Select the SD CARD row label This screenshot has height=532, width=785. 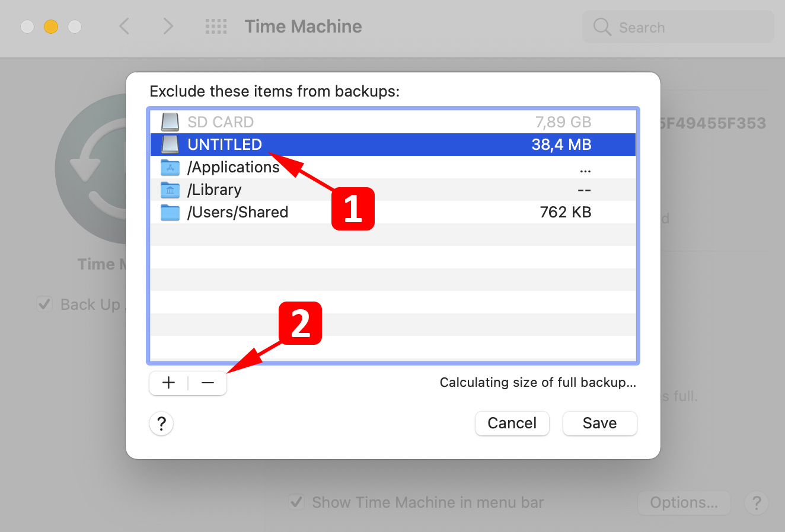(221, 122)
